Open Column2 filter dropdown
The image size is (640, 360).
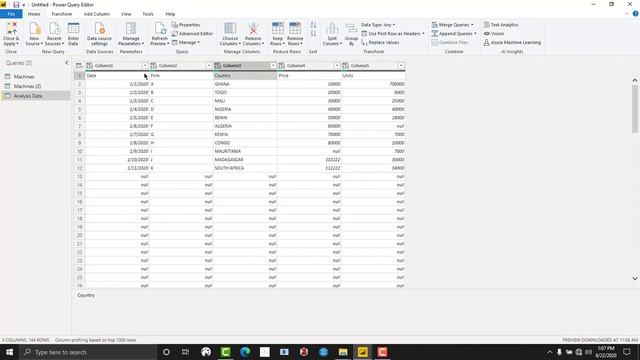(209, 66)
